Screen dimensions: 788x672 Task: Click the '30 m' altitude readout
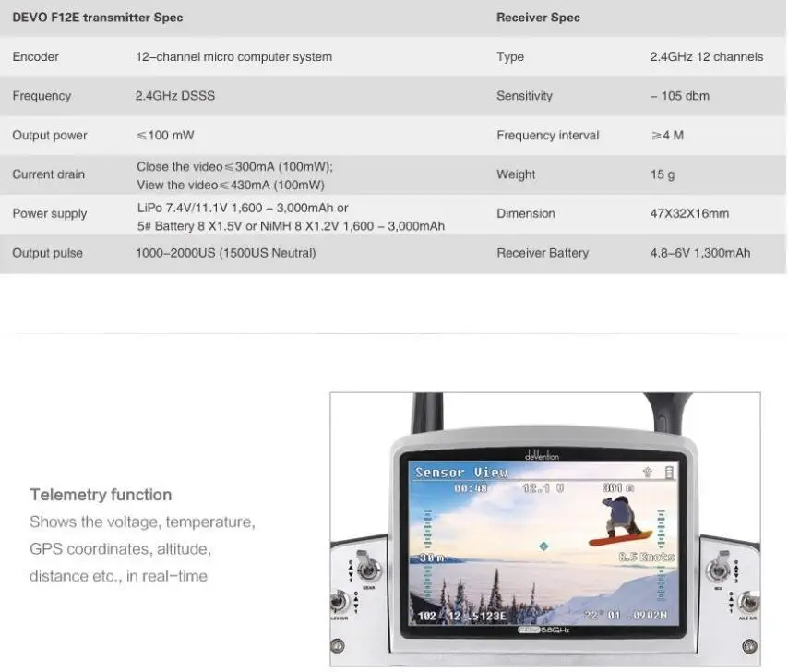point(432,558)
